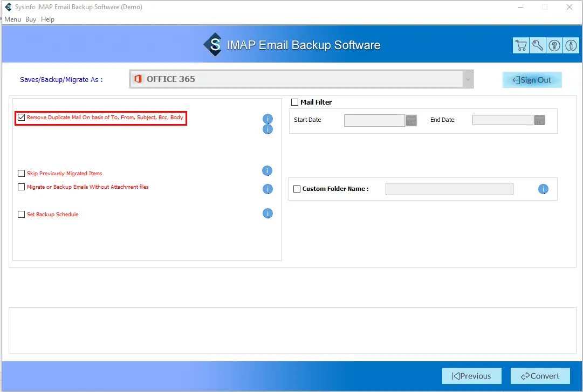Check the Mail Filter checkbox
Viewport: 583px width, 392px height.
(295, 102)
